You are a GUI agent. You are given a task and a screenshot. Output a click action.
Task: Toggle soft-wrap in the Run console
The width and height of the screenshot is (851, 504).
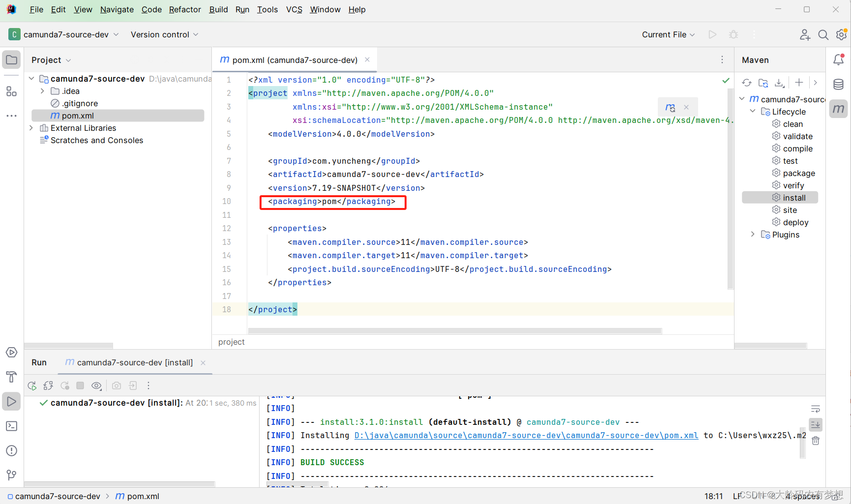[x=816, y=409]
